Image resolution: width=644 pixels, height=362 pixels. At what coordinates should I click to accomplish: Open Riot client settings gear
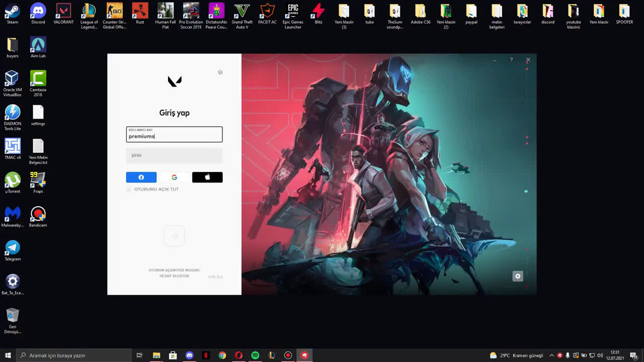click(x=518, y=276)
